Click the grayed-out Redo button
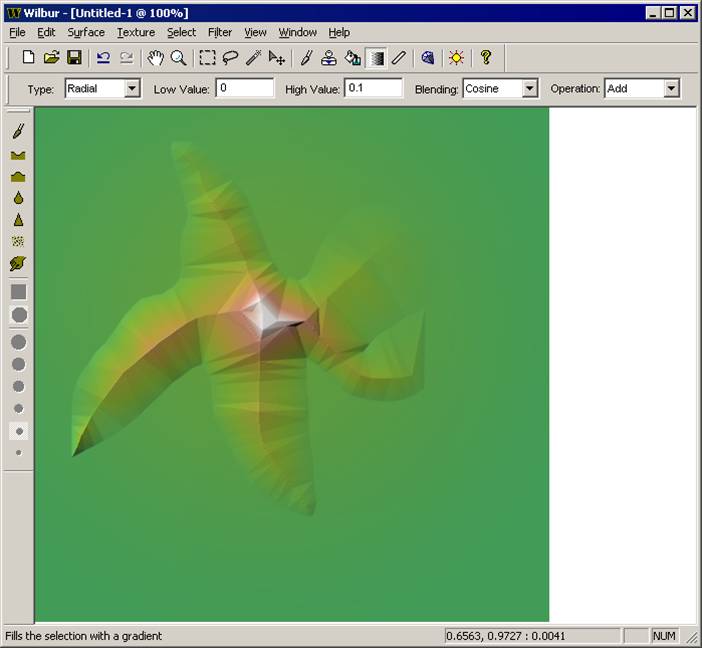 click(127, 58)
